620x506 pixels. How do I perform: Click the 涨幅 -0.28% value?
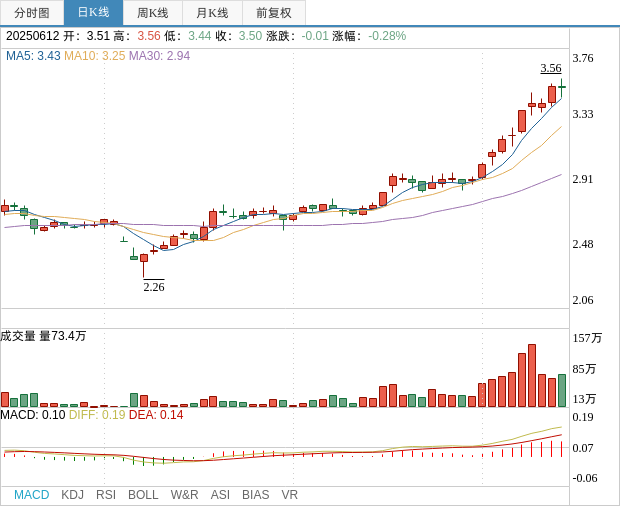(x=387, y=36)
